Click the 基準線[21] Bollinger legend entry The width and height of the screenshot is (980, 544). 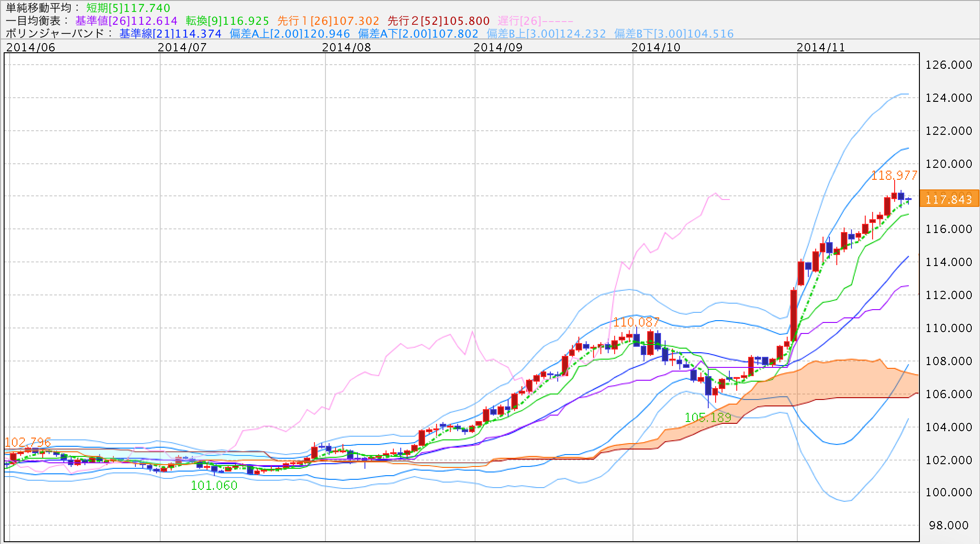tap(170, 33)
